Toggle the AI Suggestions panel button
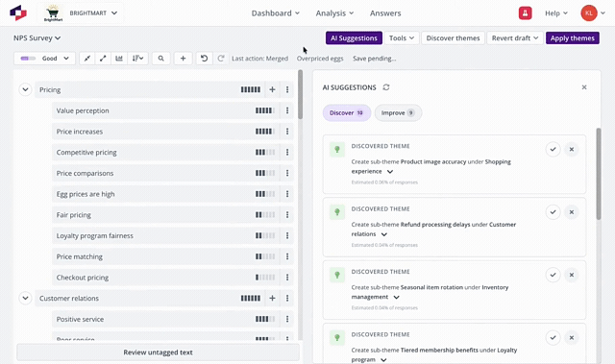The image size is (615, 364). coord(354,38)
